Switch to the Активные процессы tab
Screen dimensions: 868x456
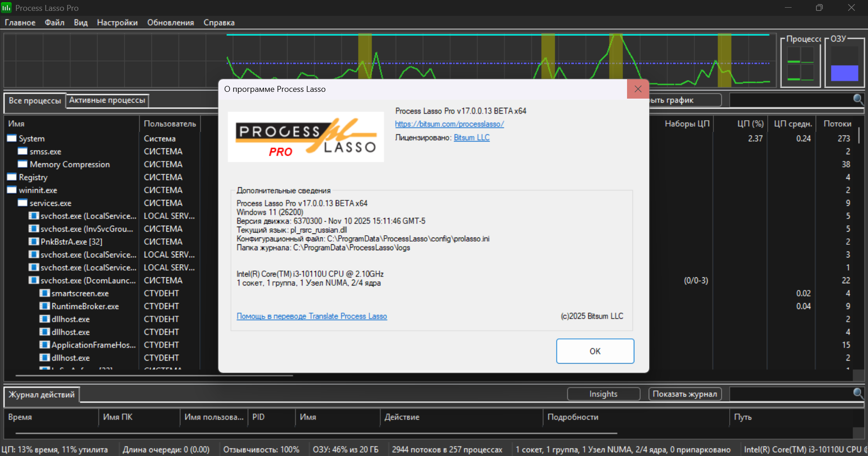[107, 100]
